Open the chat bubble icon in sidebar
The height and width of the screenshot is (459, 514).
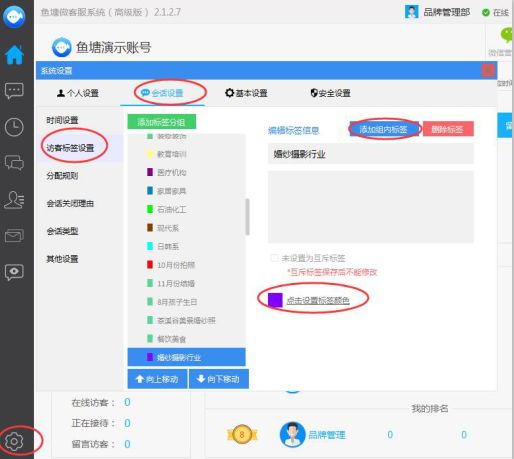click(14, 91)
